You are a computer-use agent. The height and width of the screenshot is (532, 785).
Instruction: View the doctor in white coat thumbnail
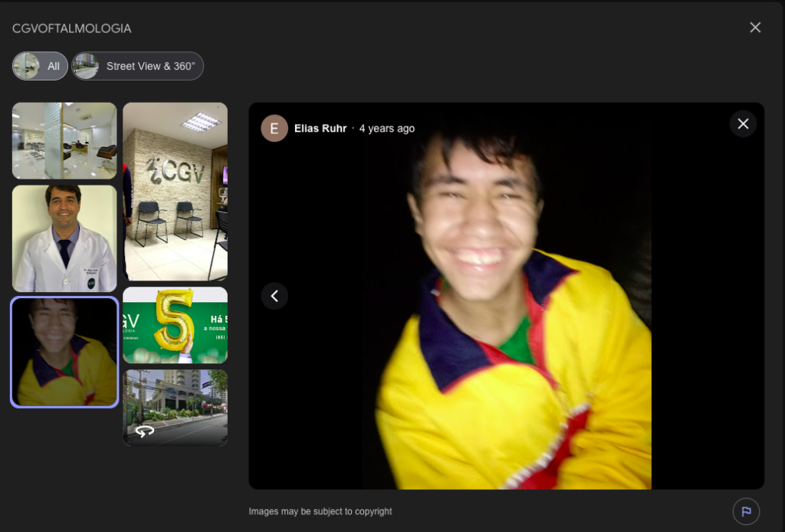point(64,238)
